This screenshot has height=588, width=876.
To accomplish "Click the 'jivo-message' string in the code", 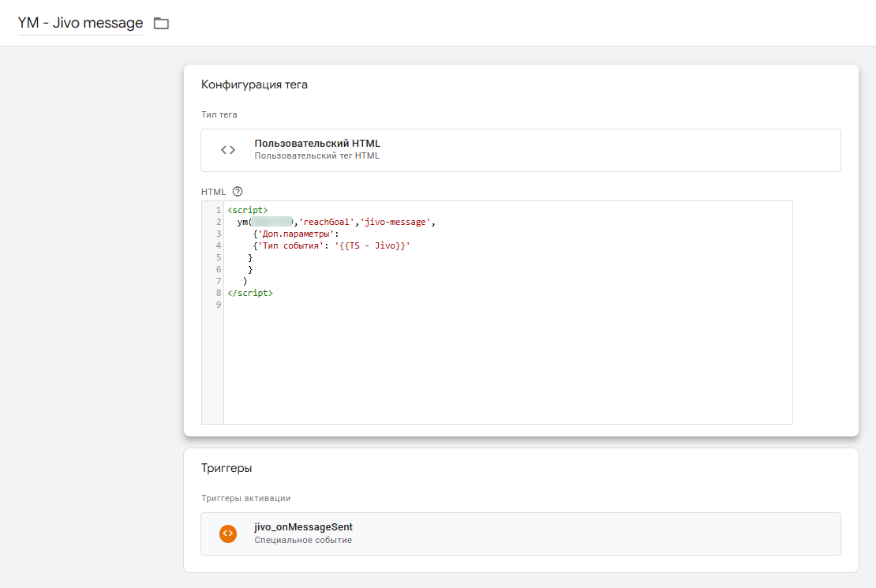I will pyautogui.click(x=395, y=222).
